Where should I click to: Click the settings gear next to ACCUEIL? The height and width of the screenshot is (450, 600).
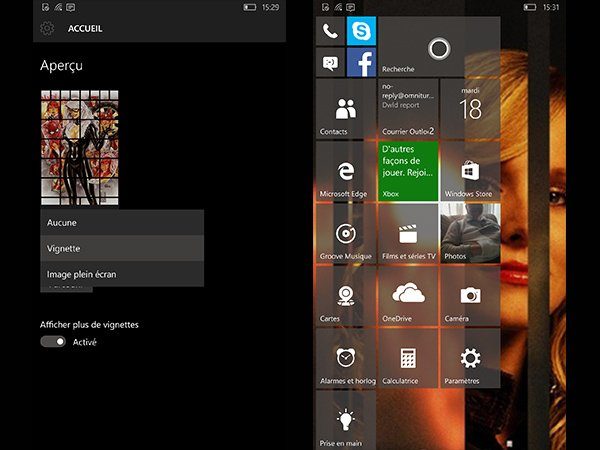pos(47,29)
